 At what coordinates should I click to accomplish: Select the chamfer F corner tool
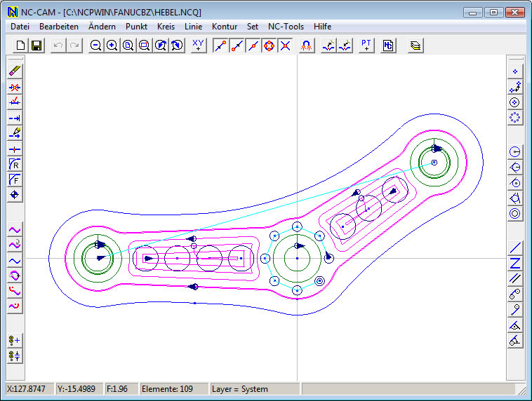(15, 179)
